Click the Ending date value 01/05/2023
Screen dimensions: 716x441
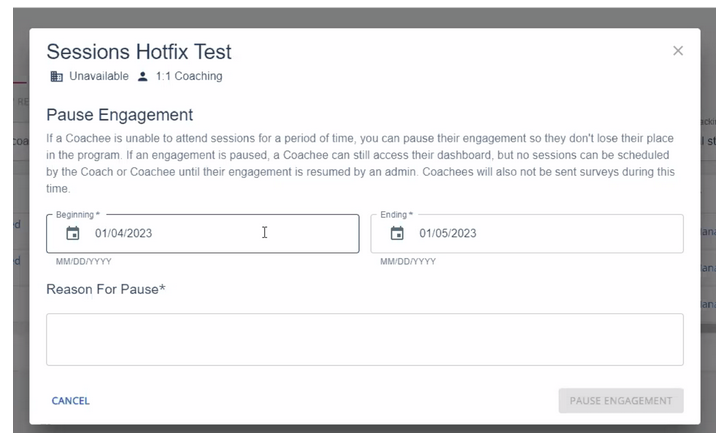pos(447,234)
